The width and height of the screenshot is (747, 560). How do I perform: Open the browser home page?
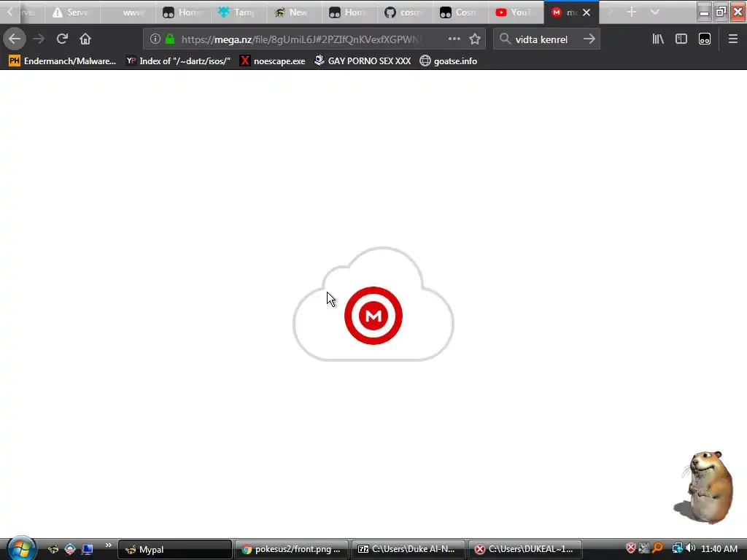85,39
